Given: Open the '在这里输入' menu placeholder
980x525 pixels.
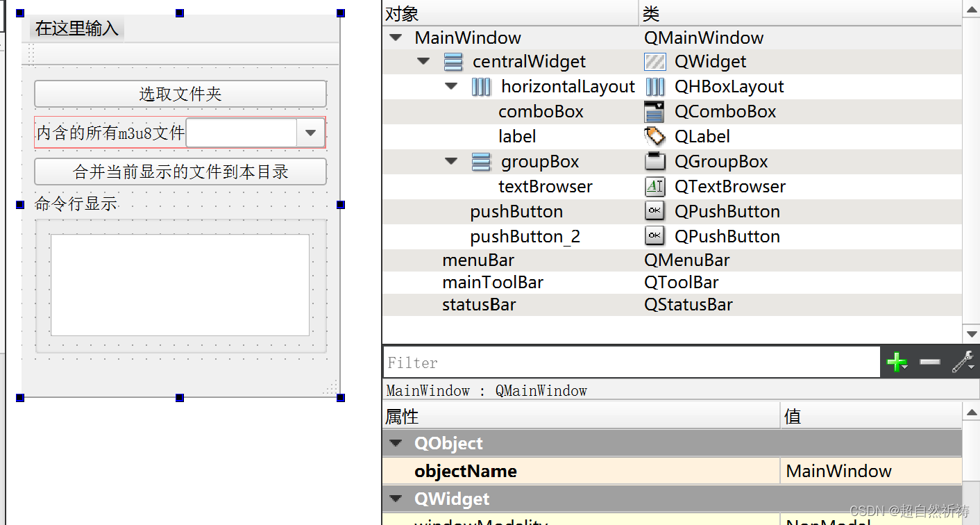Looking at the screenshot, I should point(77,28).
